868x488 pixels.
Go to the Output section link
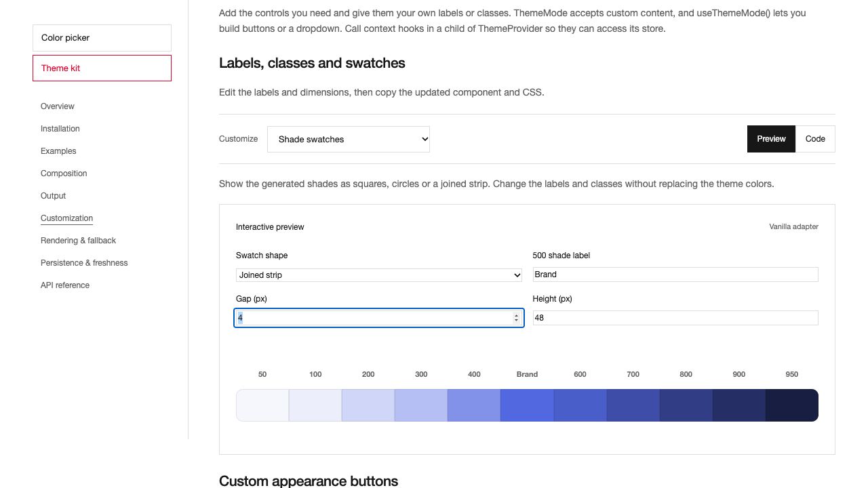pos(53,196)
